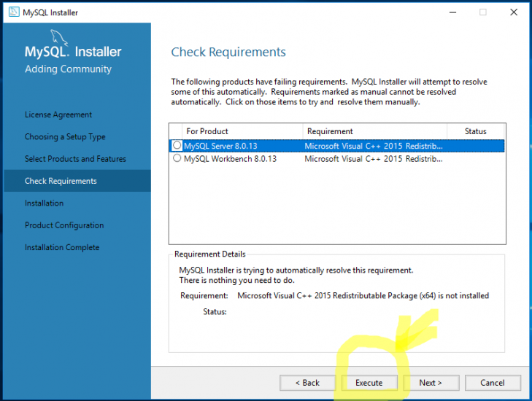Click the MySQL dolphin logo in sidebar
The image size is (532, 401).
[x=59, y=37]
